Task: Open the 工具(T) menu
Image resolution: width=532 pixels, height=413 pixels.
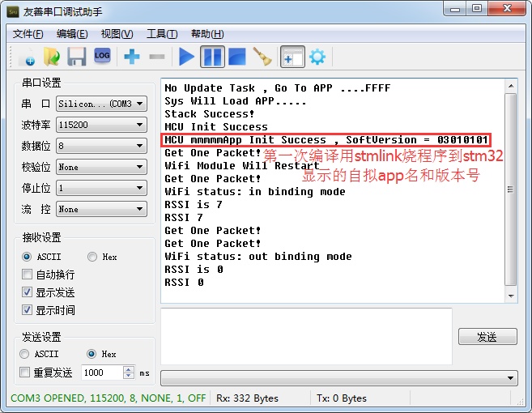Action: (161, 33)
